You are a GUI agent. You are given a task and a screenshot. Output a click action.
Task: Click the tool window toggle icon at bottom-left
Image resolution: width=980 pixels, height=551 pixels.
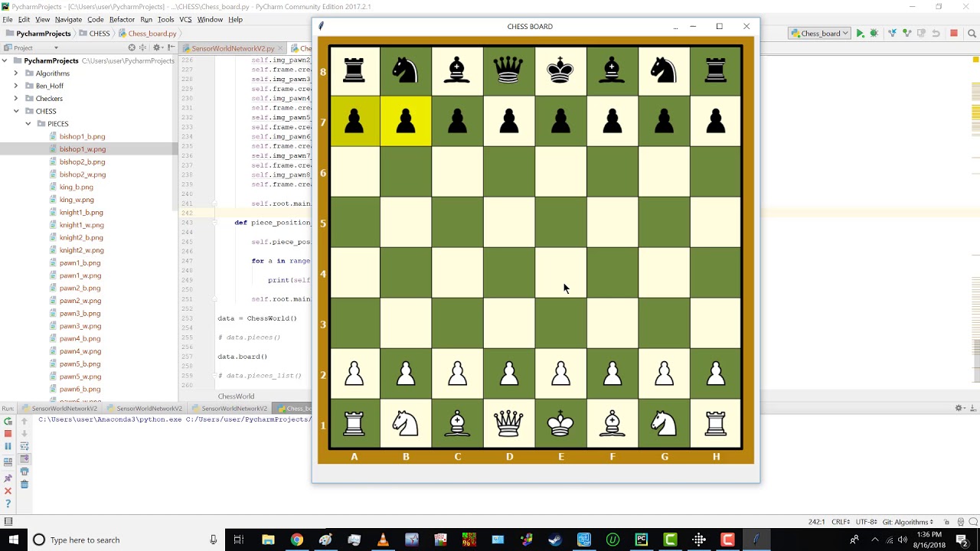[x=8, y=522]
